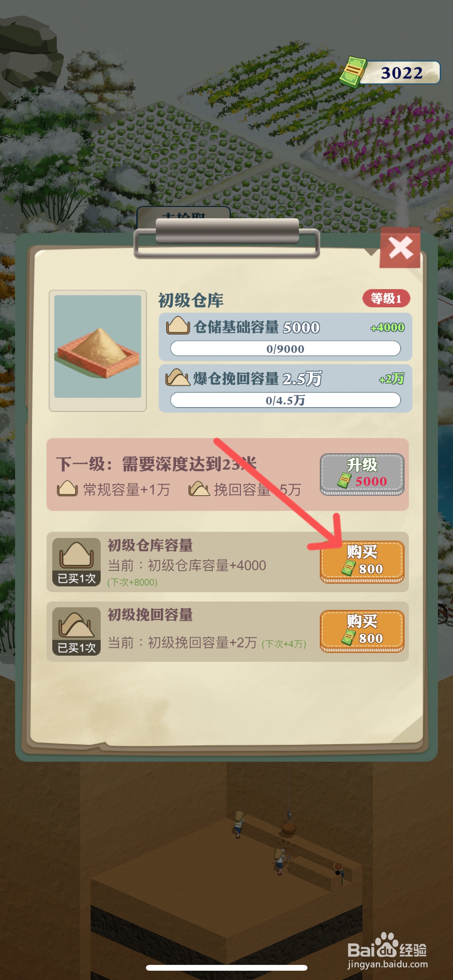453x980 pixels.
Task: Tap the 挽回容量 icon in next-level box
Action: coord(199,489)
